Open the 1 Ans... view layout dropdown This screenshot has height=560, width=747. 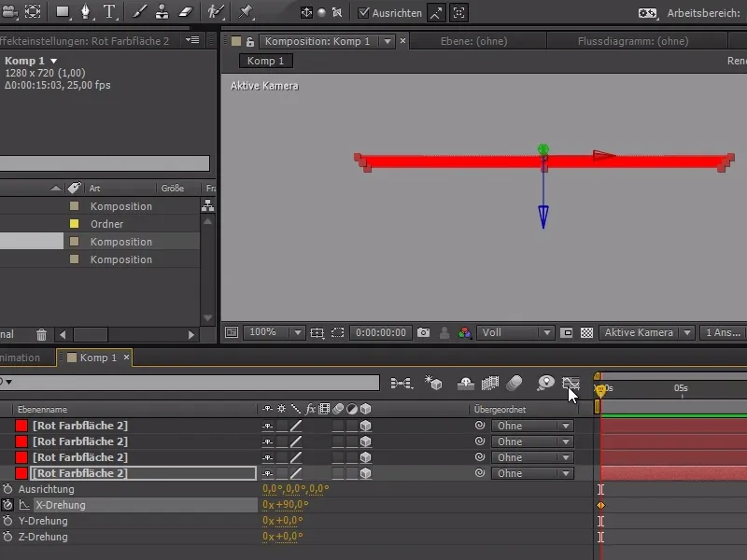point(723,332)
